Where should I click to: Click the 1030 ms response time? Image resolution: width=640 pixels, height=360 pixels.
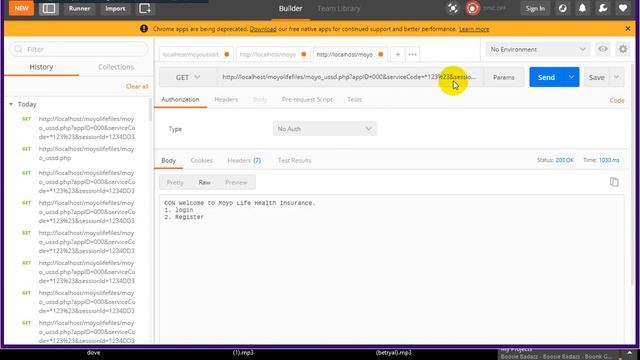click(609, 160)
